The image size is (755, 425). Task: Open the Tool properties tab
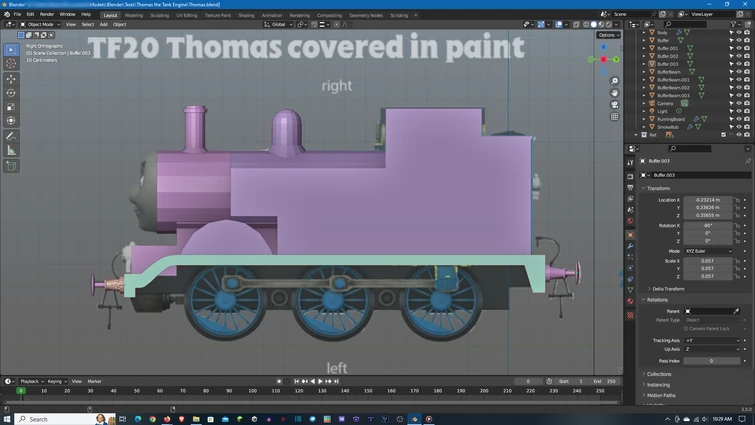pos(630,163)
